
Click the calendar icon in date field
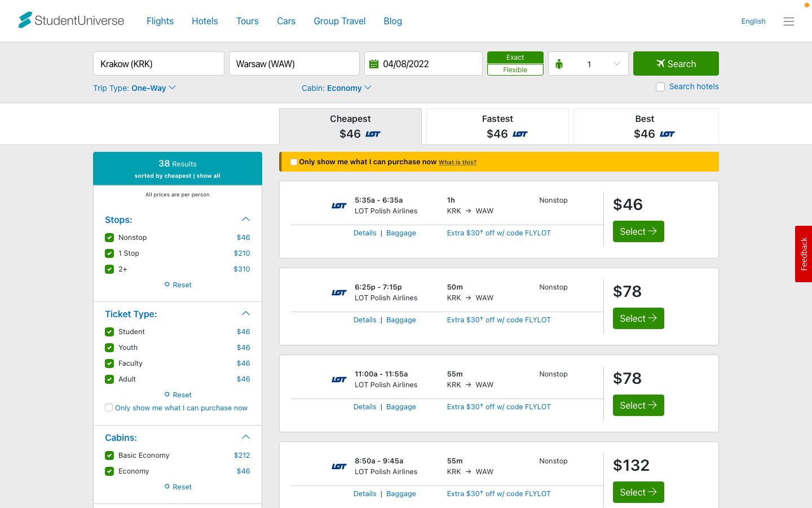pyautogui.click(x=374, y=64)
